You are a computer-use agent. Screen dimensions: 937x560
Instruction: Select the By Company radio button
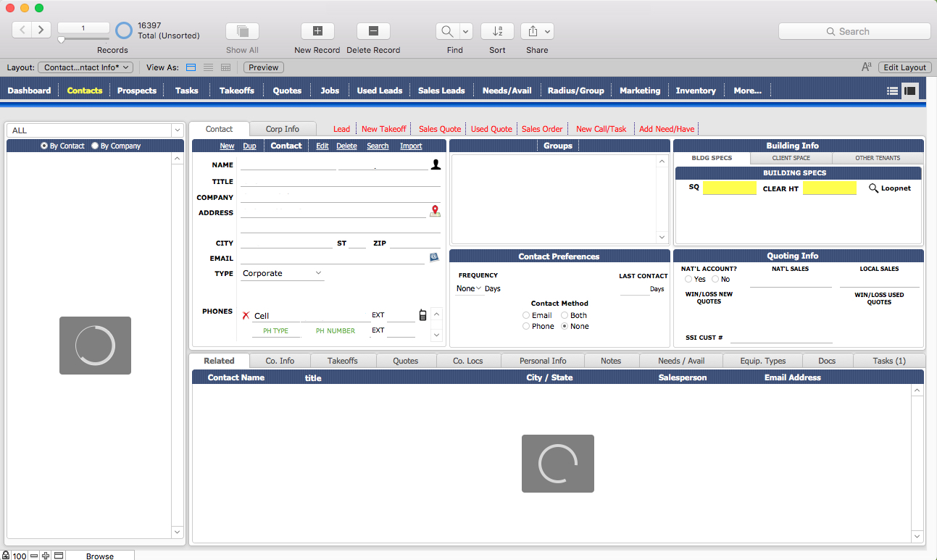pos(94,146)
